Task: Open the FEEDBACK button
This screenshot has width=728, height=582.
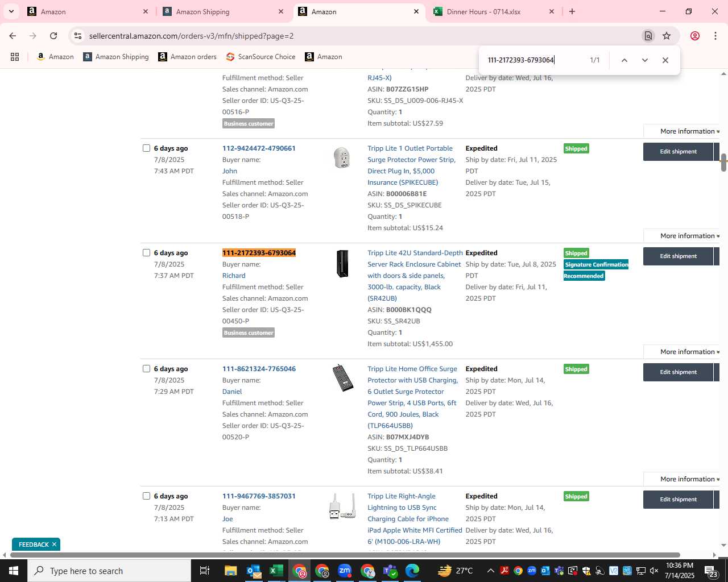Action: (x=34, y=544)
